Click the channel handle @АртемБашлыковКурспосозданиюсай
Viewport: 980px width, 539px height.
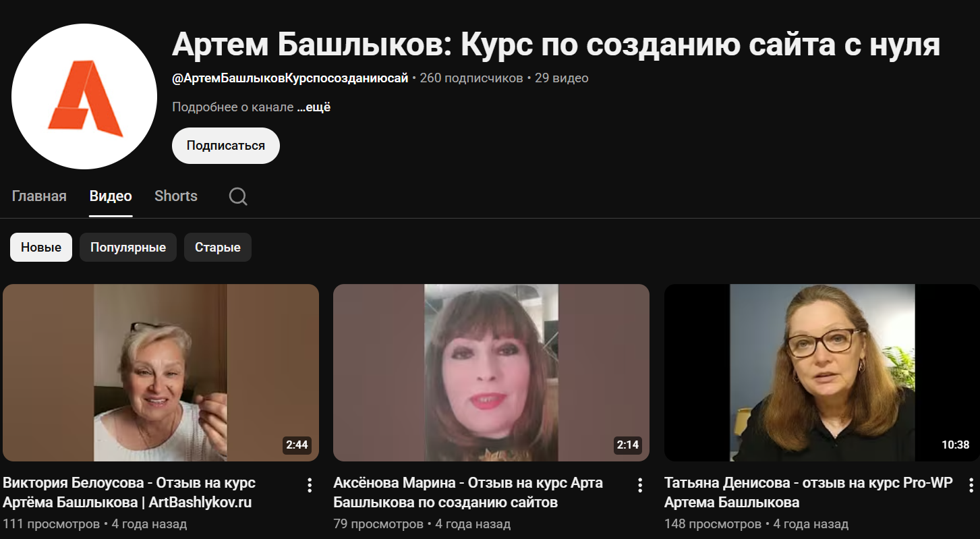click(x=290, y=78)
